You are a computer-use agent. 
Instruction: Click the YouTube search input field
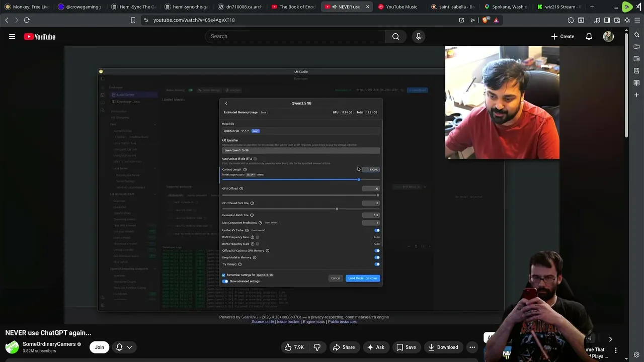coord(295,36)
